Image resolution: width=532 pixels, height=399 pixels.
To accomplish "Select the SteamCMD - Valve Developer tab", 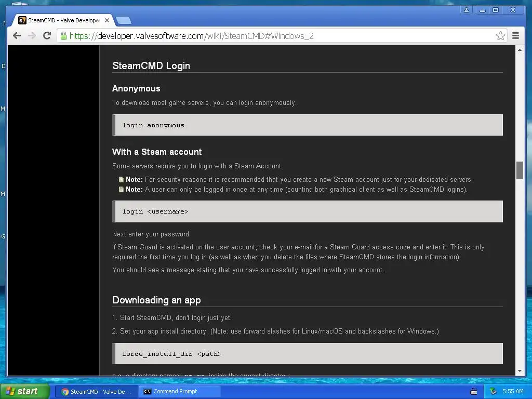I will 63,20.
